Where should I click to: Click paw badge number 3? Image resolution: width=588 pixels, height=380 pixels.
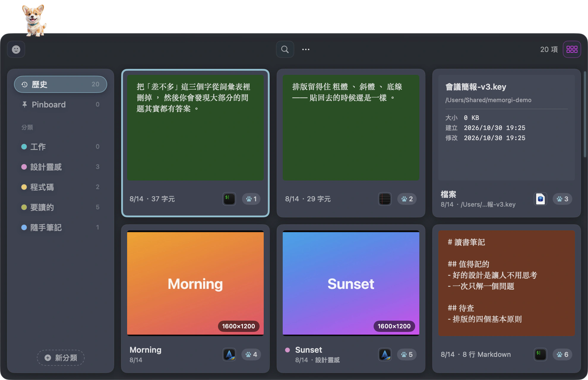(x=562, y=199)
